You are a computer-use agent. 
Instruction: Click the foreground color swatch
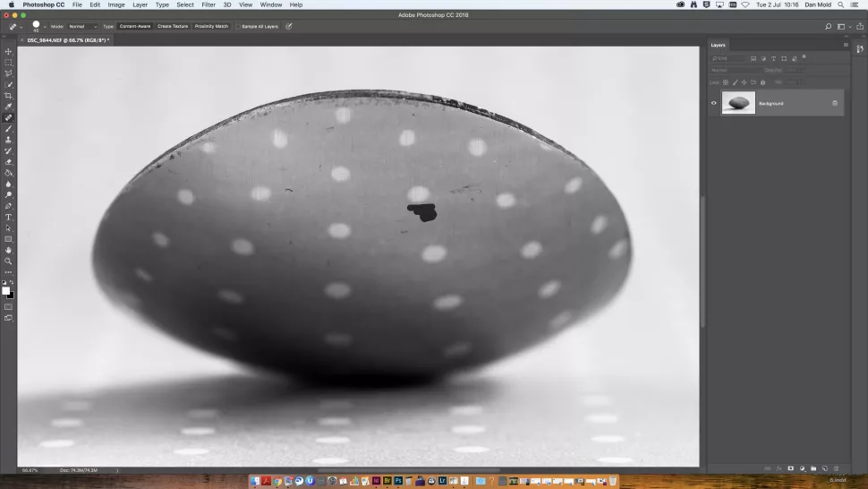[6, 290]
